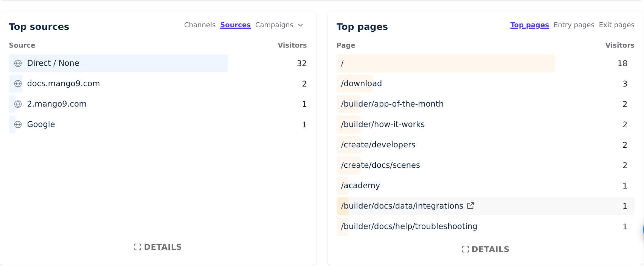Filter by /academy page
Image resolution: width=644 pixels, height=266 pixels.
point(360,186)
